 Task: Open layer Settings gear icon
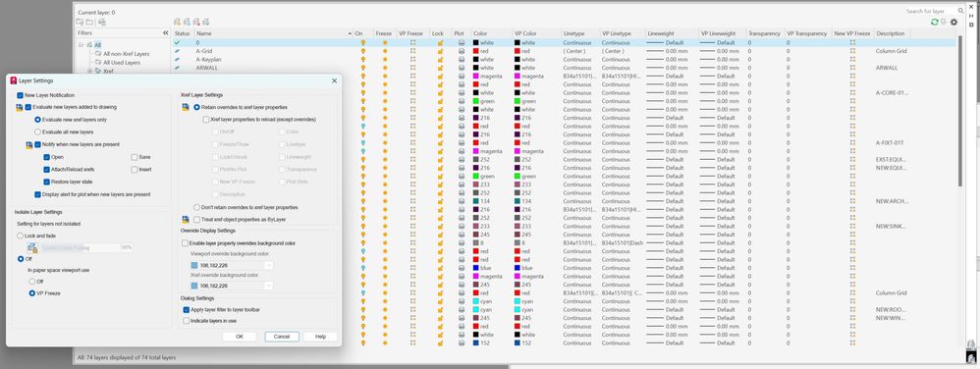pyautogui.click(x=953, y=22)
